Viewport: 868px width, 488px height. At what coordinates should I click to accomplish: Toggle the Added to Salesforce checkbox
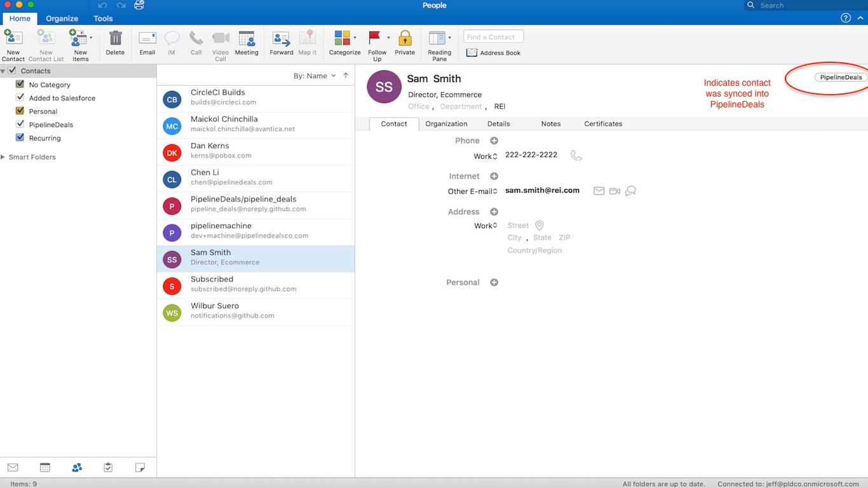tap(20, 97)
